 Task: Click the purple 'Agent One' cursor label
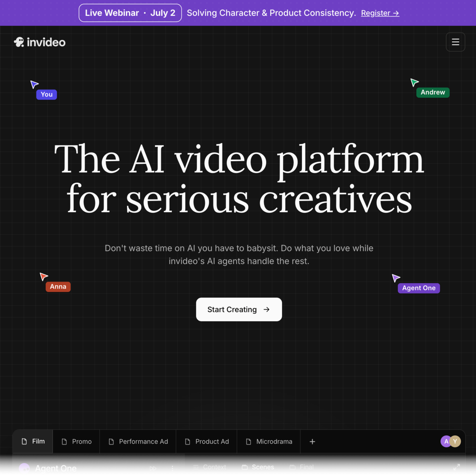[x=419, y=288]
